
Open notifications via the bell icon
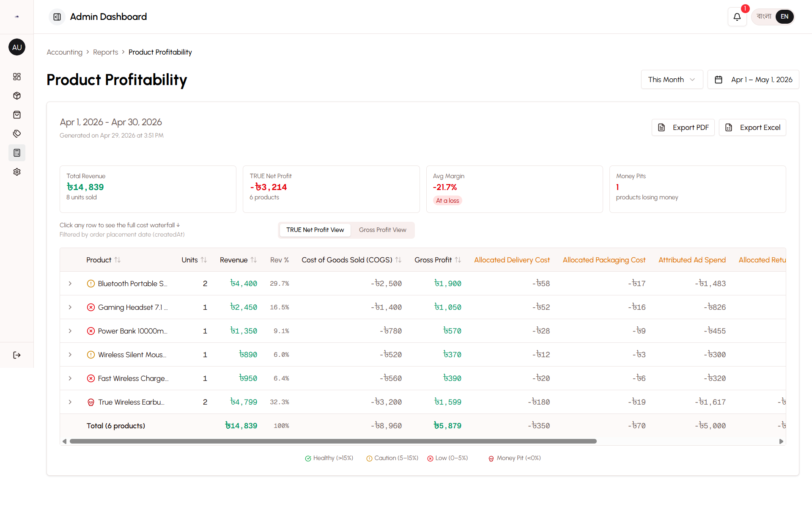click(737, 17)
